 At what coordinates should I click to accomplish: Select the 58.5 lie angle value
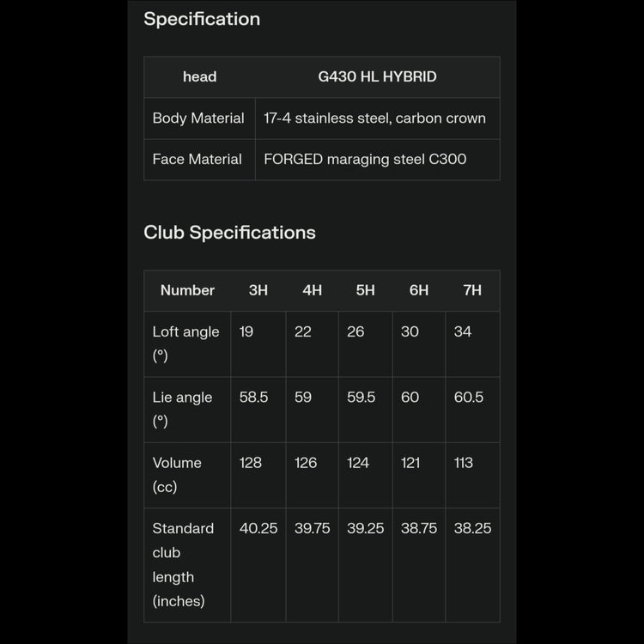point(253,398)
